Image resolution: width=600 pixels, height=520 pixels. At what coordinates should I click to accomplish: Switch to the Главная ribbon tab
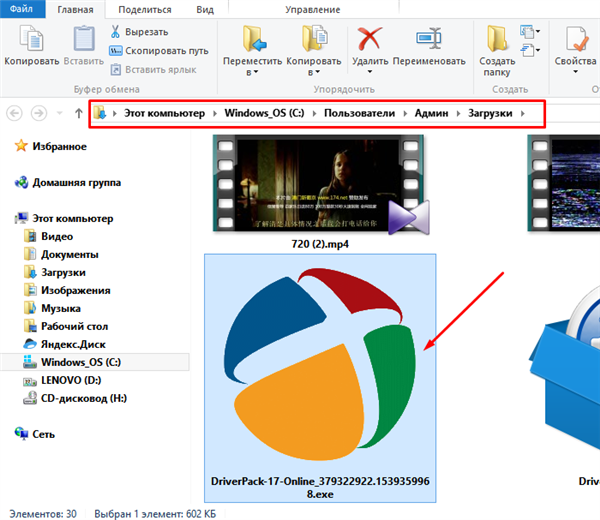(x=75, y=10)
